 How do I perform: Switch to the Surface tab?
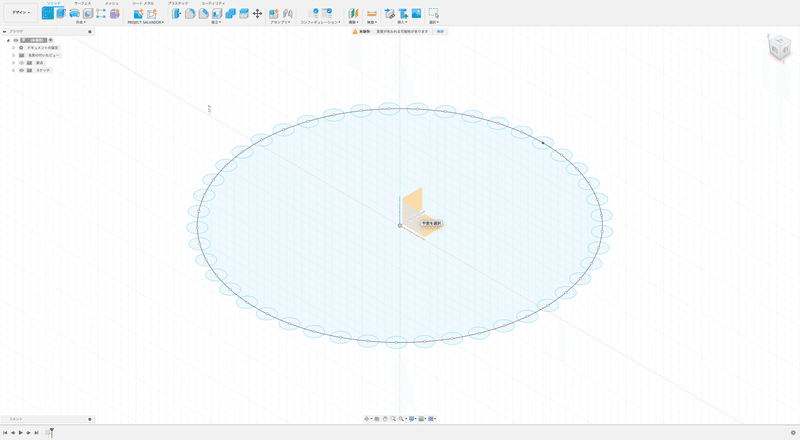point(83,3)
